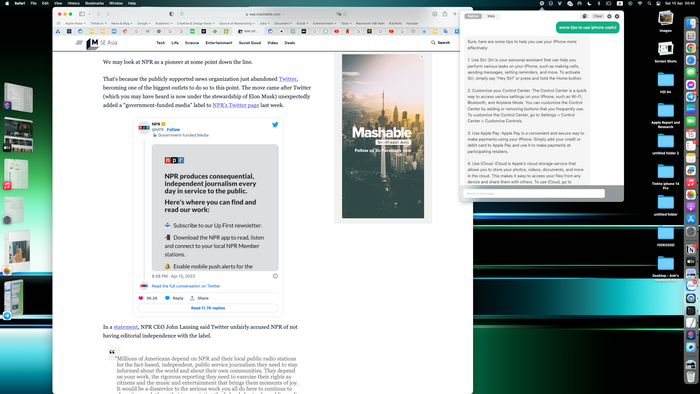
Task: Expand Source of Researching bookmarks folder
Action: (237, 23)
